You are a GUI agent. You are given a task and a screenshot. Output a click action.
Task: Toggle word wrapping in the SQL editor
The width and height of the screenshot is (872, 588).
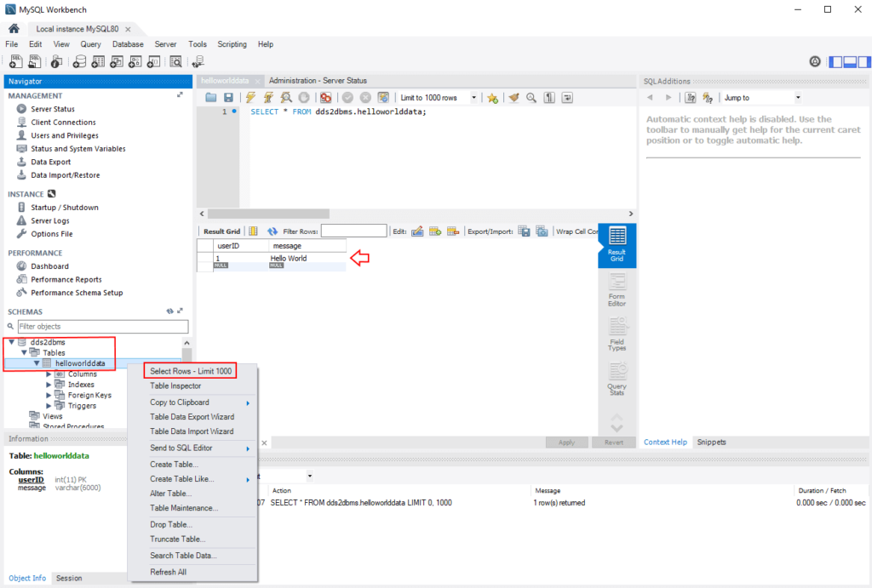(x=567, y=98)
